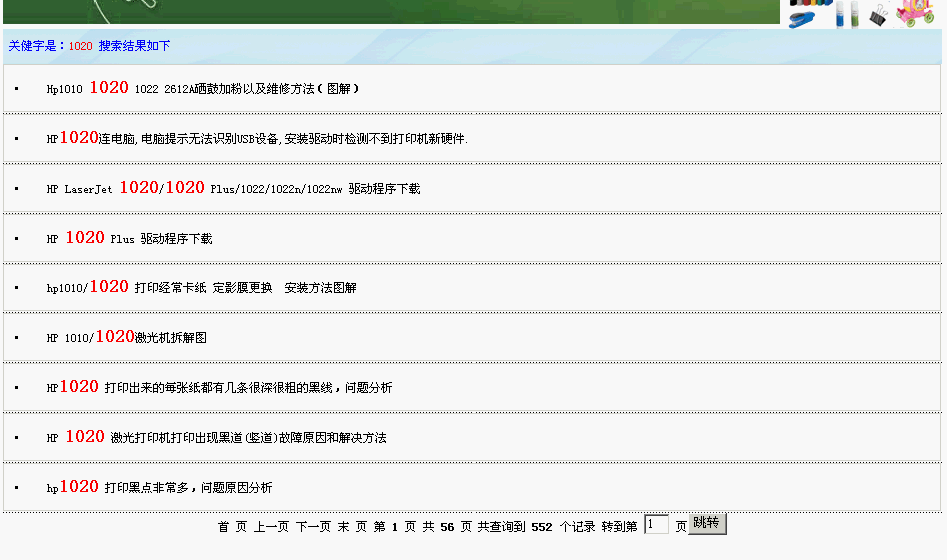Screen dimensions: 947x560
Task: Open HP 1020 Plus driver download link
Action: [129, 238]
